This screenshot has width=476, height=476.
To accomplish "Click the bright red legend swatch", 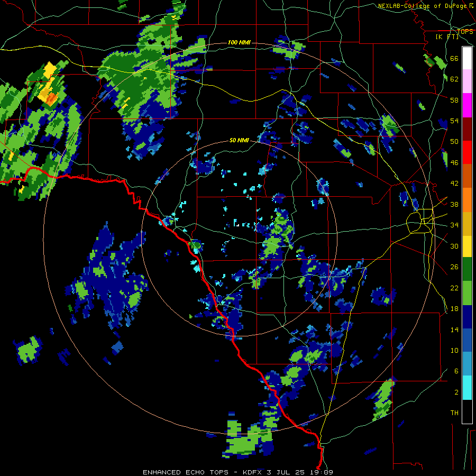I will 467,152.
